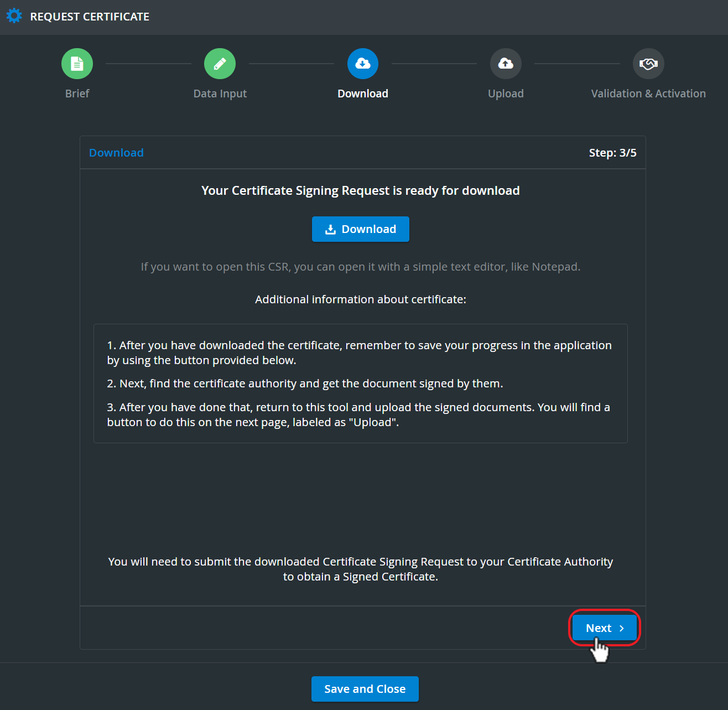Open the Validation & Activation step label

pyautogui.click(x=648, y=94)
